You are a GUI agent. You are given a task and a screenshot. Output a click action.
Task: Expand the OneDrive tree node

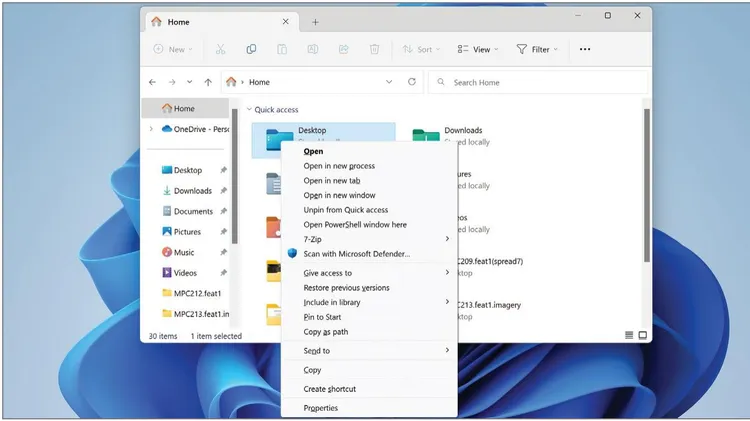click(x=151, y=129)
